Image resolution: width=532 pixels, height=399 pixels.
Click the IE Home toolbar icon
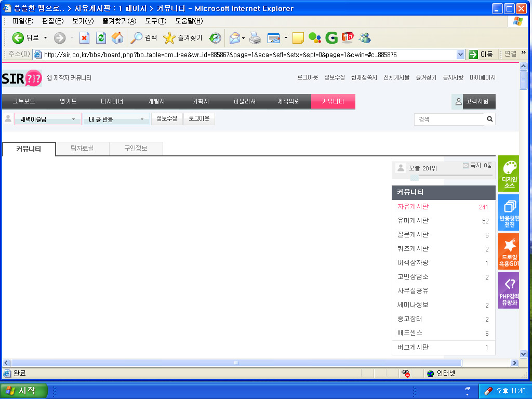pyautogui.click(x=117, y=38)
